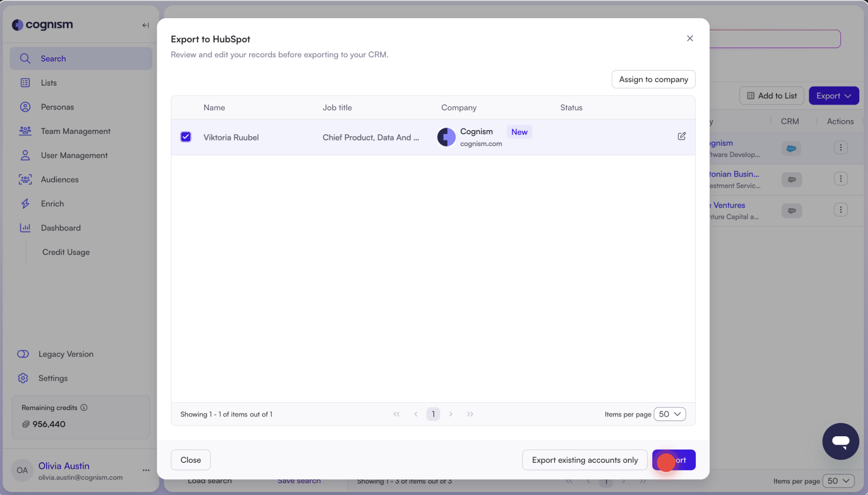Viewport: 868px width, 495px height.
Task: Open the user options three-dot menu
Action: tap(146, 470)
